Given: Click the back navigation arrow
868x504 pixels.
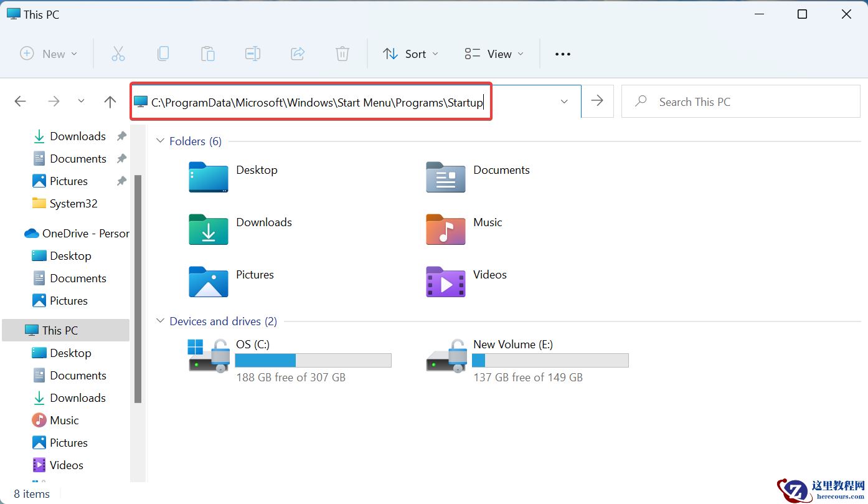Looking at the screenshot, I should pyautogui.click(x=20, y=101).
